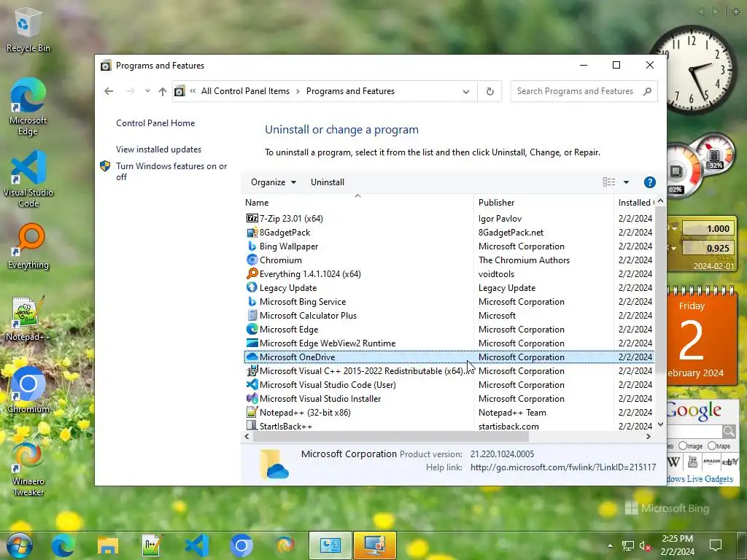Click the horizontal scrollbar right arrow
The image size is (747, 560).
pyautogui.click(x=649, y=436)
